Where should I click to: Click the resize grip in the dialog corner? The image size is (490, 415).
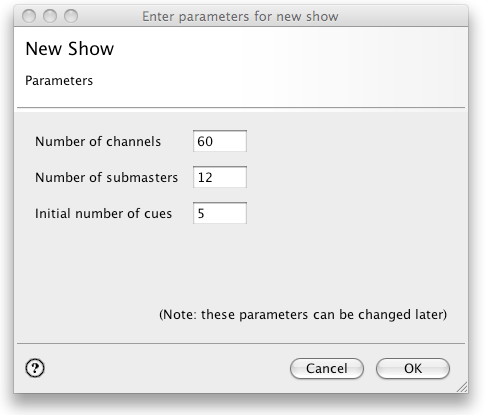click(x=462, y=387)
